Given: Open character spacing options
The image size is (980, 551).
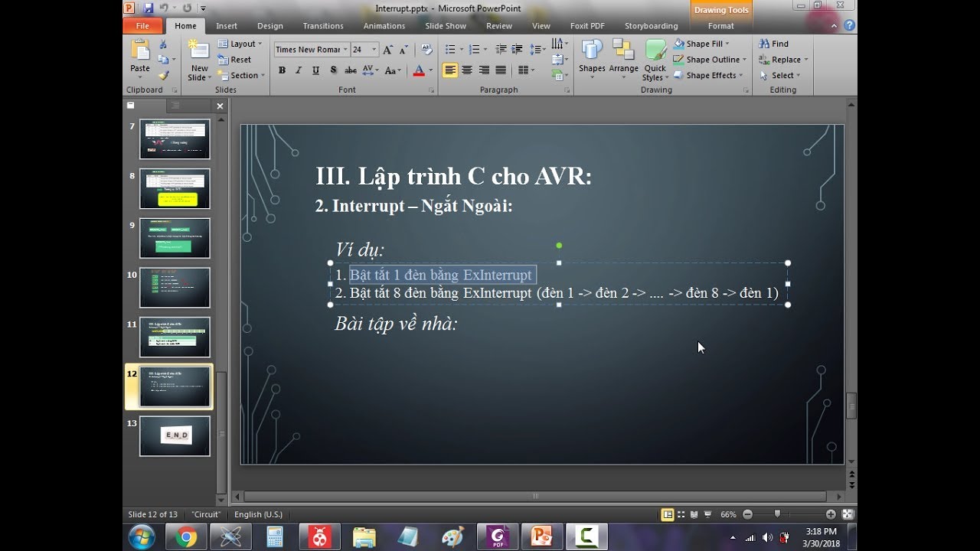Looking at the screenshot, I should pos(371,70).
